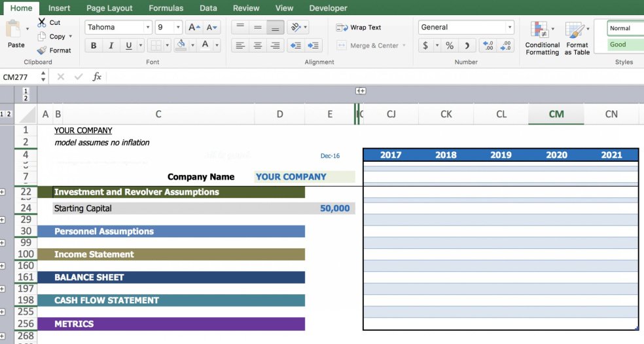Toggle italic formatting
644x344 pixels.
pos(111,46)
